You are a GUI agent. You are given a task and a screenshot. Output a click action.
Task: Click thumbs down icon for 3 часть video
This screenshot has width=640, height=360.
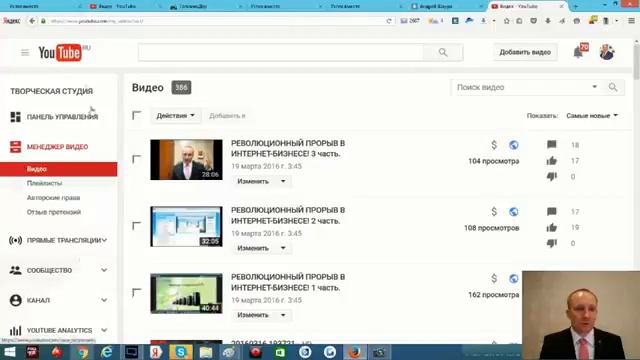(552, 177)
